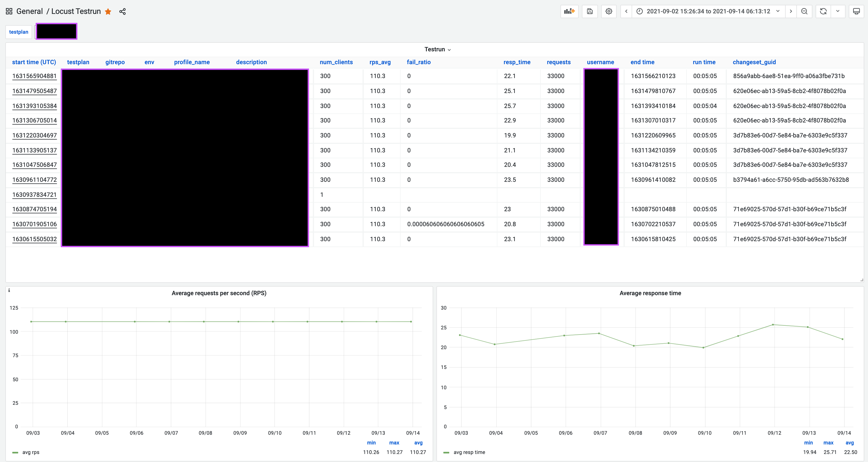Viewport: 868px width, 462px height.
Task: Share the dashboard via share icon
Action: coord(122,11)
